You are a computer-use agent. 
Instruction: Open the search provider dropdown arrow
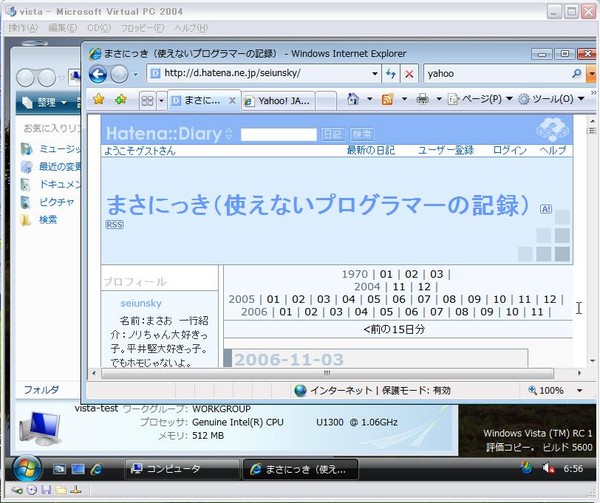(x=592, y=73)
